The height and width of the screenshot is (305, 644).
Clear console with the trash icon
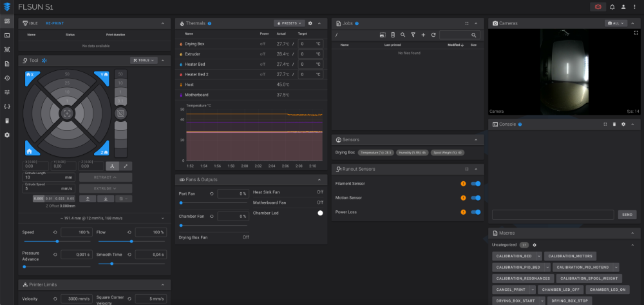614,124
